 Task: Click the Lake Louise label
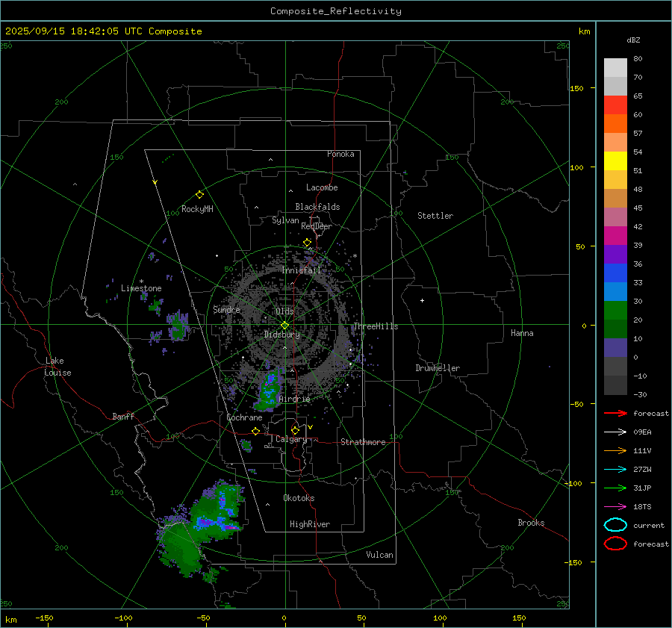[x=57, y=367]
